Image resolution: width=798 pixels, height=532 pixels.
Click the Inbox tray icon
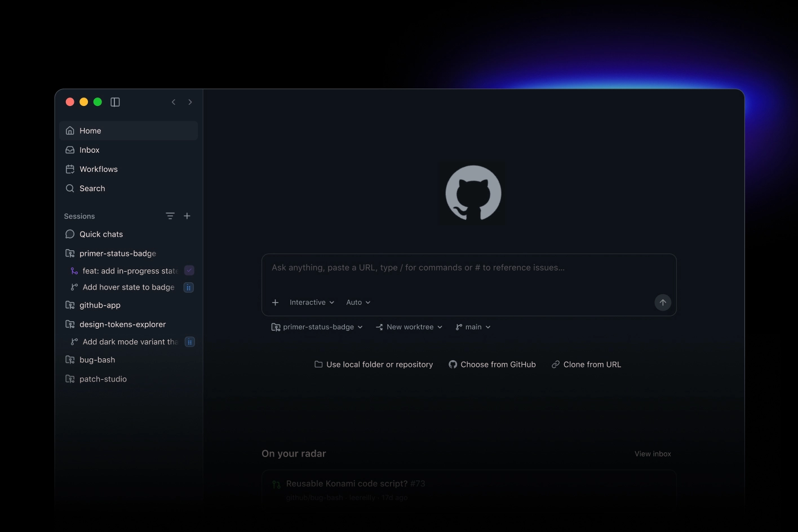point(70,150)
